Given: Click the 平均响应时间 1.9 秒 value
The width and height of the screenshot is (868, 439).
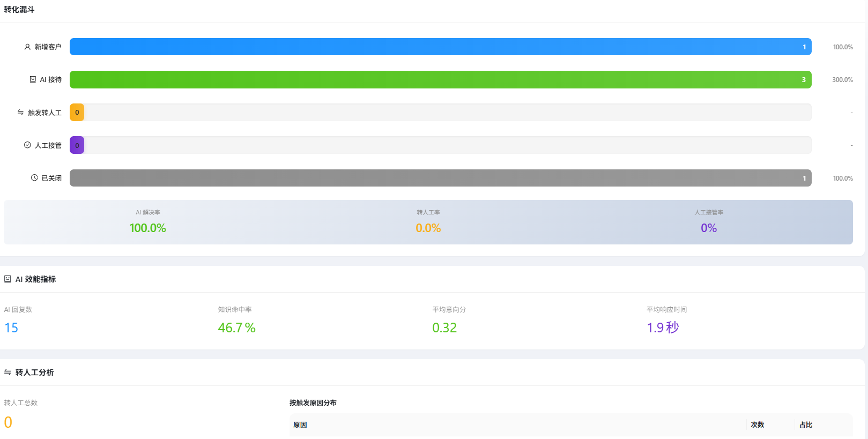Looking at the screenshot, I should [x=663, y=328].
